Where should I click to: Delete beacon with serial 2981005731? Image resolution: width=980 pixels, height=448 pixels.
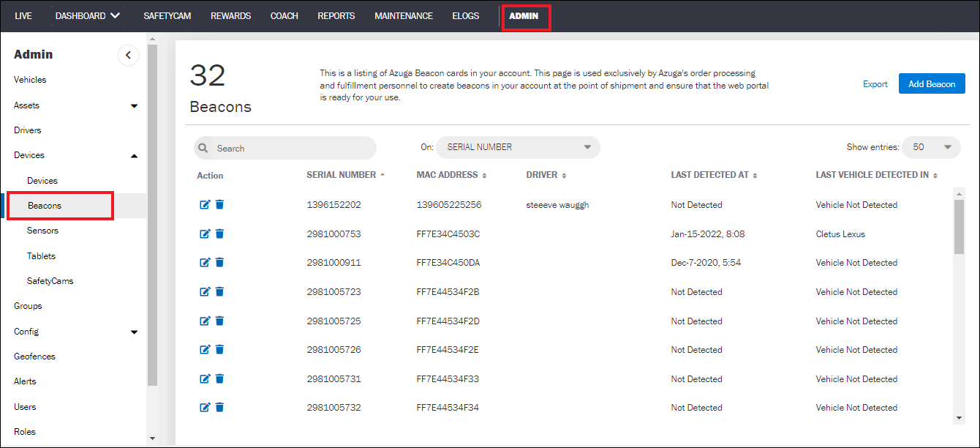click(x=219, y=379)
